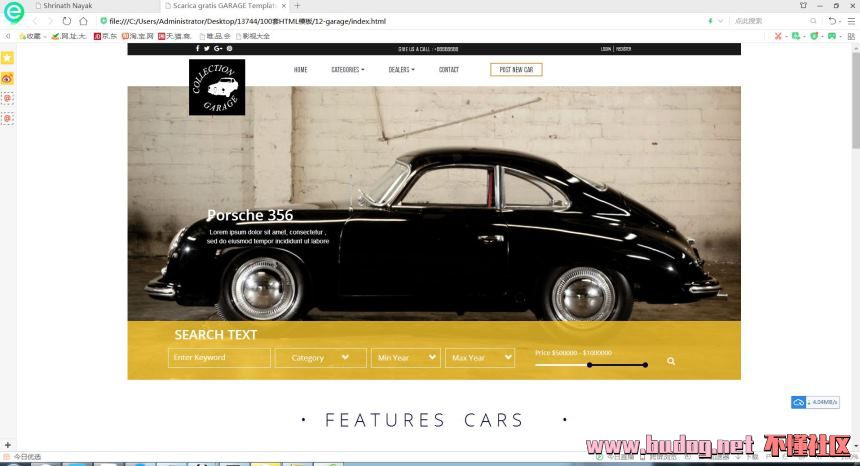Open the dropdown arrow beside lightning icon
860x466 pixels.
pos(721,21)
